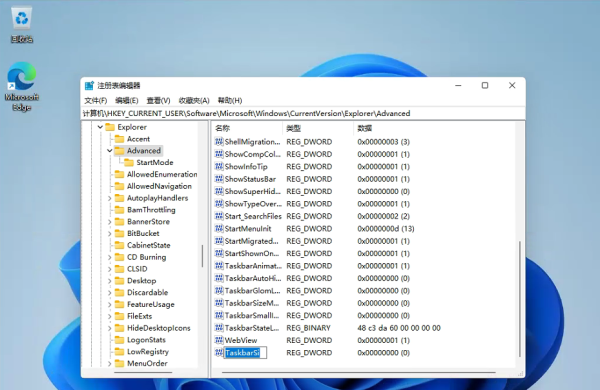Viewport: 600px width, 390px height.
Task: Select the StartMode folder icon
Action: pyautogui.click(x=129, y=163)
